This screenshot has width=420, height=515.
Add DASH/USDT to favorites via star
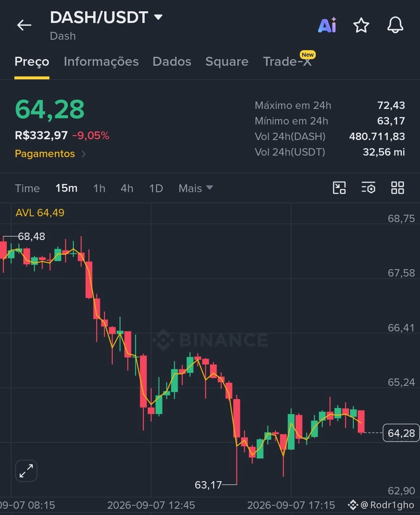coord(361,25)
